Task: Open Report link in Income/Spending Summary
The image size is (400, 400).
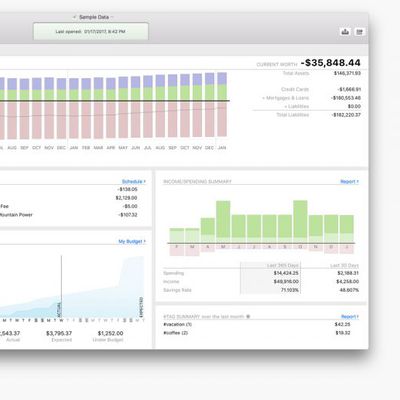Action: pos(349,181)
